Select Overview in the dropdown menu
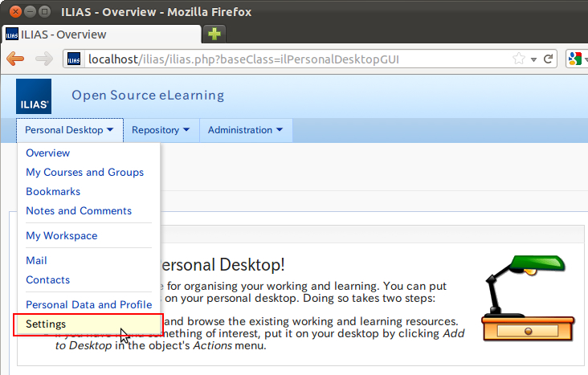This screenshot has width=588, height=375. [48, 153]
